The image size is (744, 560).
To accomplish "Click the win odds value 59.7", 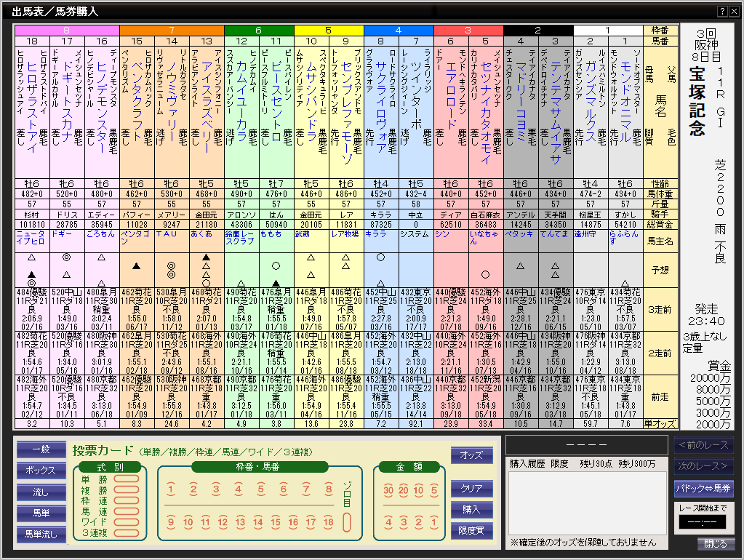I will pyautogui.click(x=591, y=424).
